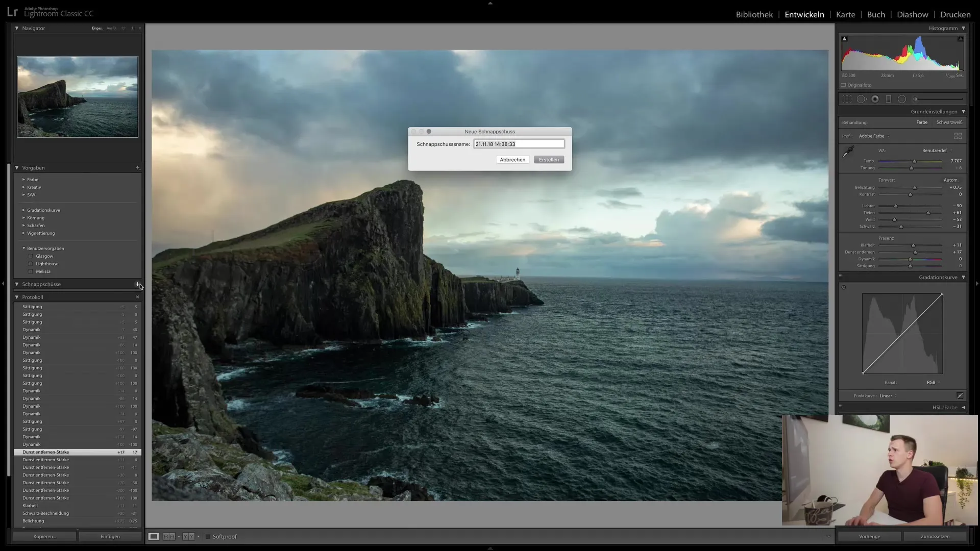The width and height of the screenshot is (980, 551).
Task: Open the Diashow module
Action: point(913,15)
